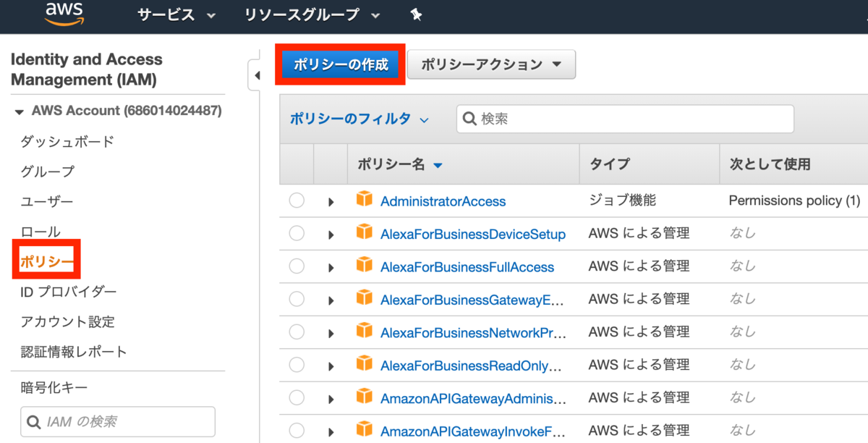Click the ジョブ機能 type cell
Image resolution: width=868 pixels, height=443 pixels.
click(x=623, y=201)
